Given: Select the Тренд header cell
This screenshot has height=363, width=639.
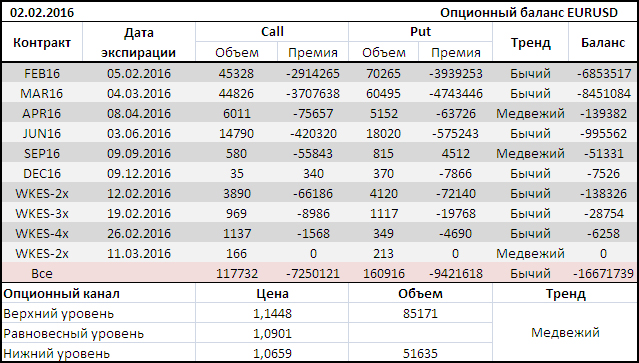Looking at the screenshot, I should click(x=530, y=42).
